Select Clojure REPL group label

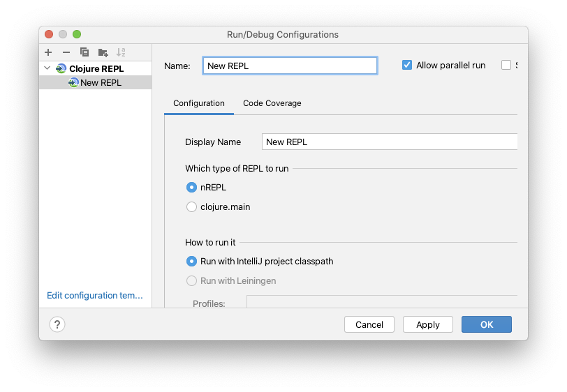[96, 68]
